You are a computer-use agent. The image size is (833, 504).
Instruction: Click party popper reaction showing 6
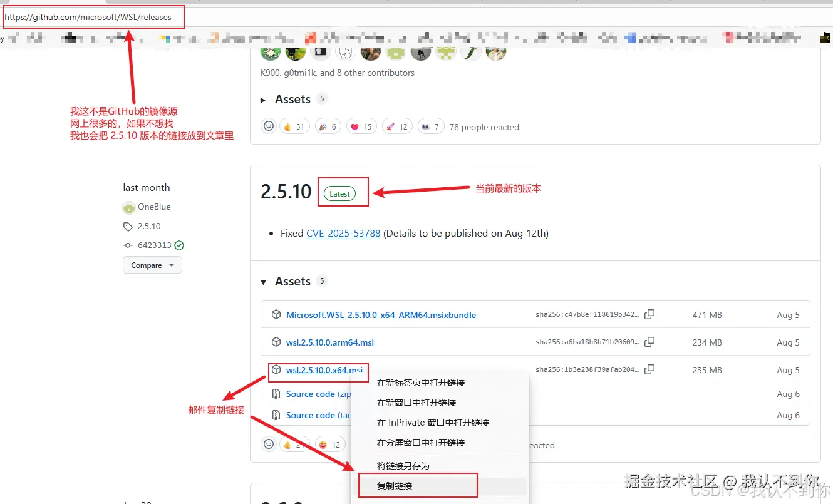(x=328, y=126)
